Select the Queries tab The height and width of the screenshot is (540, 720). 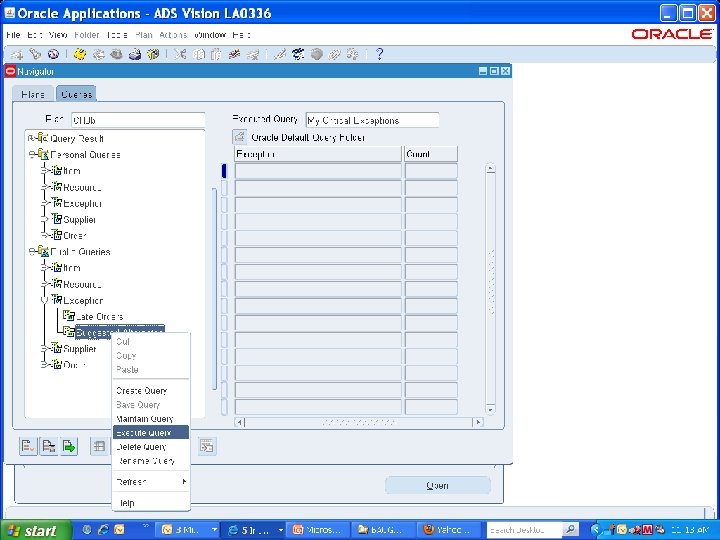coord(76,94)
